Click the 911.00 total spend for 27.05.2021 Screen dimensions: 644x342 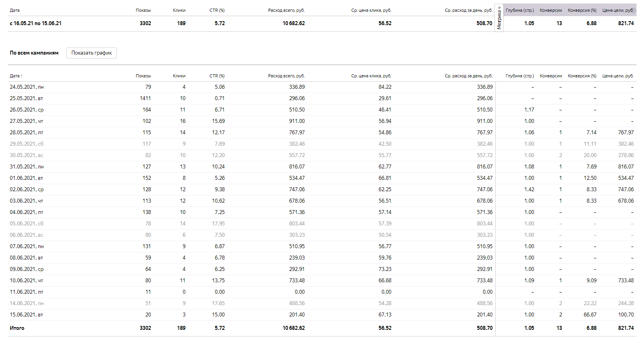(297, 121)
